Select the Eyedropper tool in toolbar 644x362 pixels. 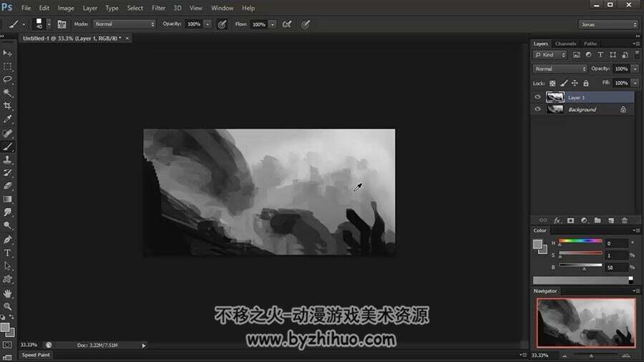click(7, 119)
